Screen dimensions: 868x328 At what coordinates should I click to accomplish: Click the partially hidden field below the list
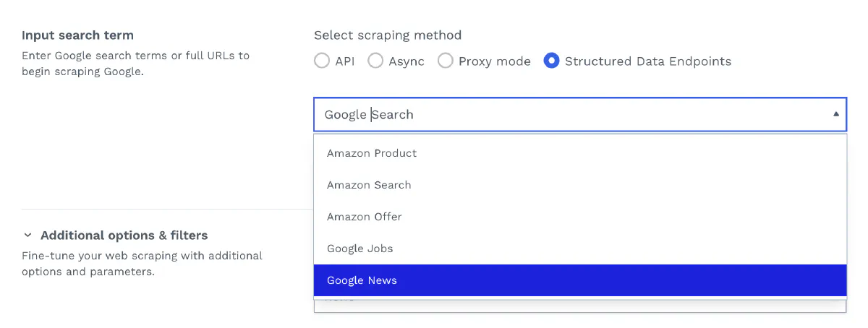click(579, 305)
